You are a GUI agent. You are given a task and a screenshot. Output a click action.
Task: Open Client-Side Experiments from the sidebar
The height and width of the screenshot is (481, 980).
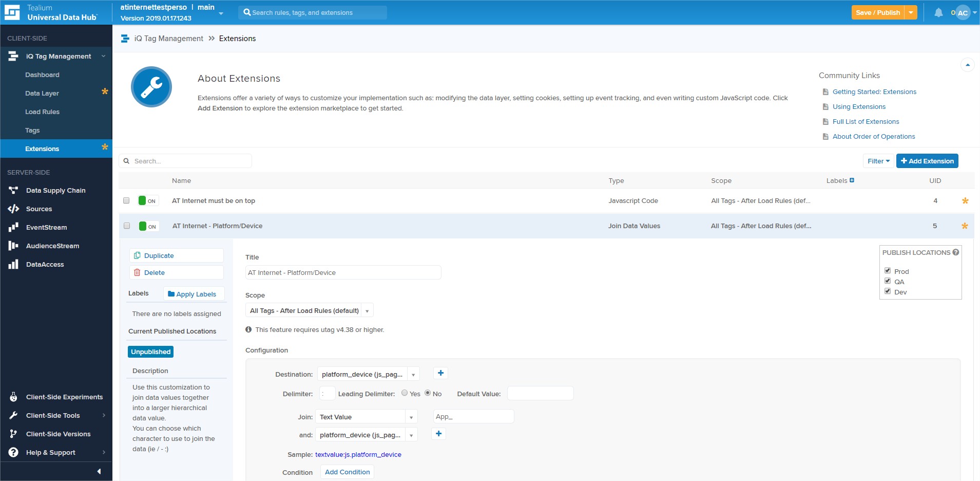tap(65, 397)
